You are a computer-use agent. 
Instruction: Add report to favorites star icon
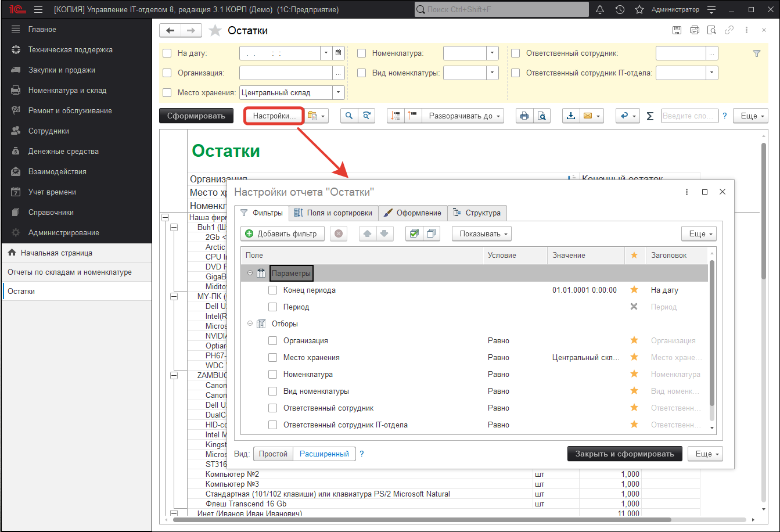pos(215,31)
